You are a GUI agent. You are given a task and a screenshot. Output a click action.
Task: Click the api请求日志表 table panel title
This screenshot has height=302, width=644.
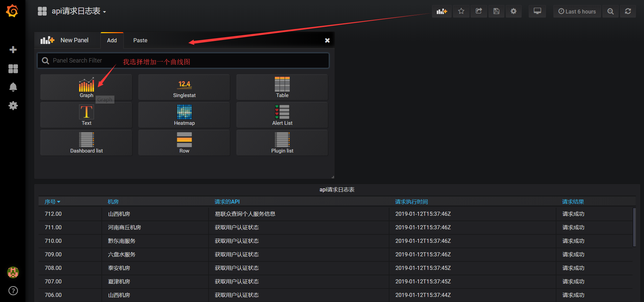tap(337, 190)
